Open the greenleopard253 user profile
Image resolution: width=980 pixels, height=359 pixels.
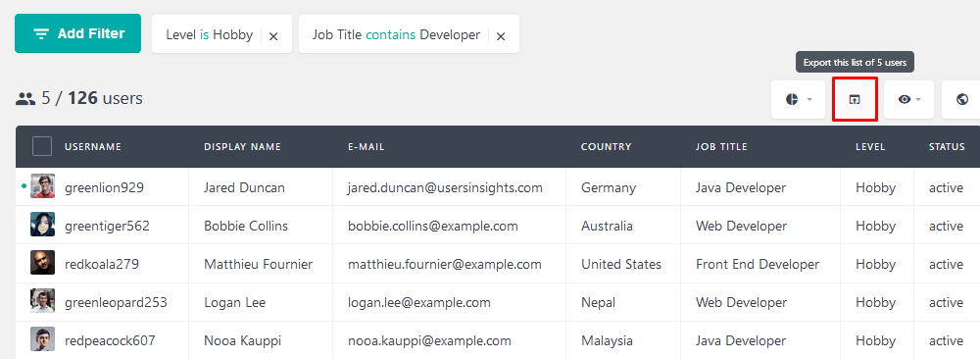(116, 302)
